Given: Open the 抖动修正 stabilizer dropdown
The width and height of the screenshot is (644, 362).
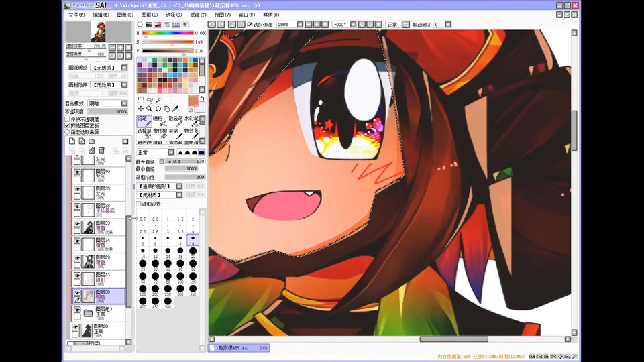Looking at the screenshot, I should [x=448, y=25].
